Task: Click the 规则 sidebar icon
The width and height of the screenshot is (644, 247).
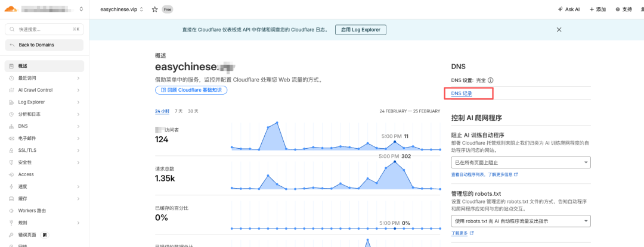Action: (11, 223)
